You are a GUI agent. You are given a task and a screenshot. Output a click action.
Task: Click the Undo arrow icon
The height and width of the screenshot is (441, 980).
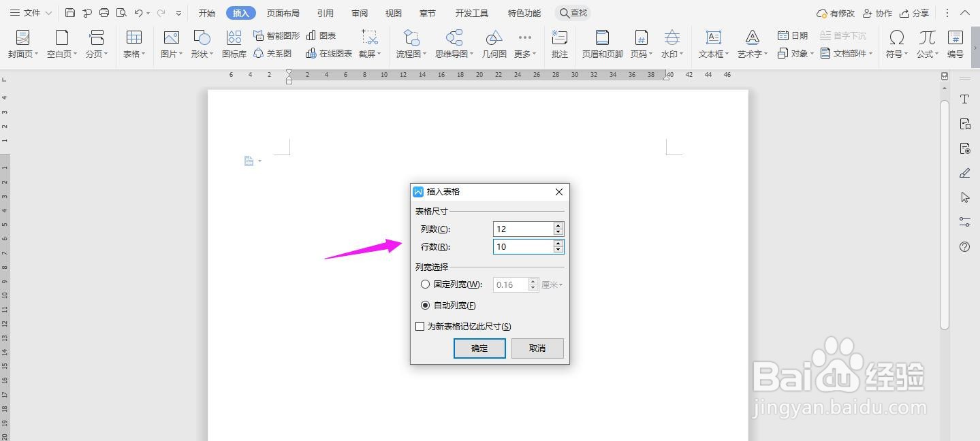point(139,13)
